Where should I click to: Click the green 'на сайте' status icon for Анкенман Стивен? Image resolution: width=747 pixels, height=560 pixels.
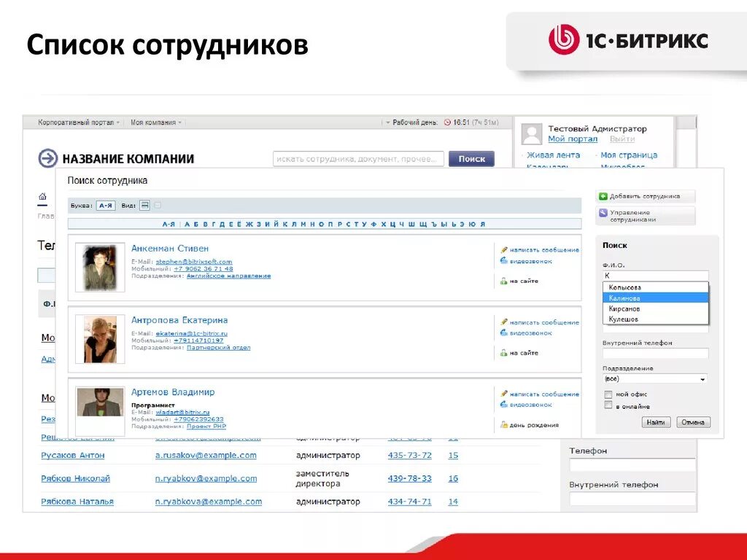point(503,281)
